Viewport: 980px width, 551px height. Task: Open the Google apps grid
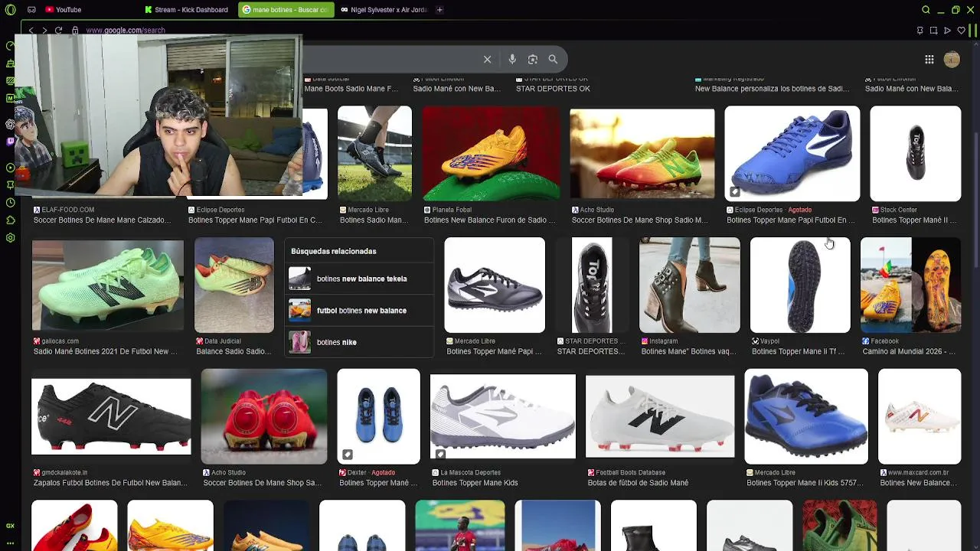click(x=929, y=60)
